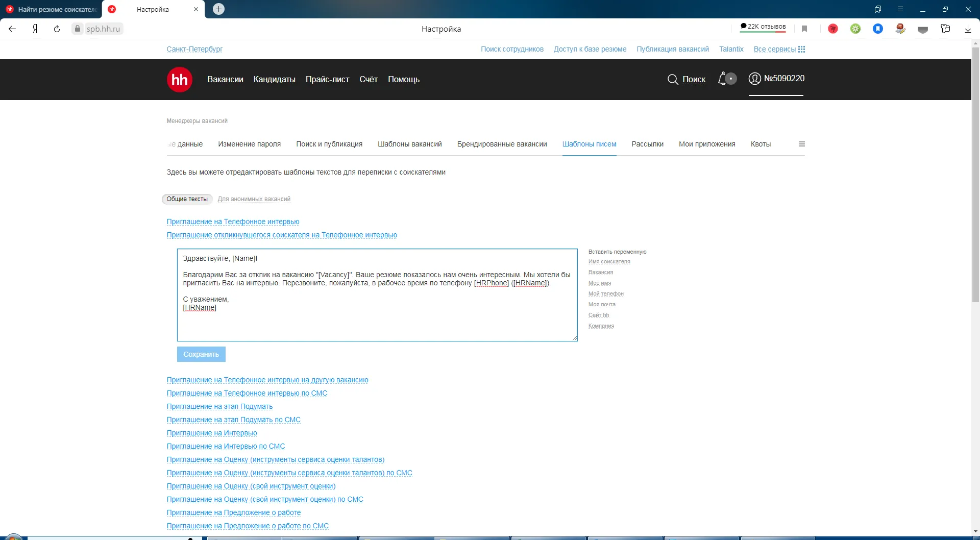
Task: Click the extensions puzzle icon
Action: coord(945,29)
